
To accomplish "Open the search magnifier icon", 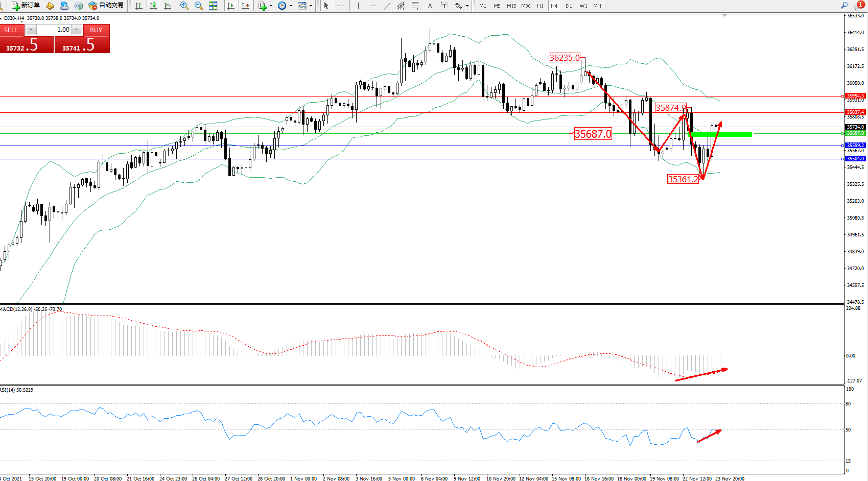I will coord(844,6).
